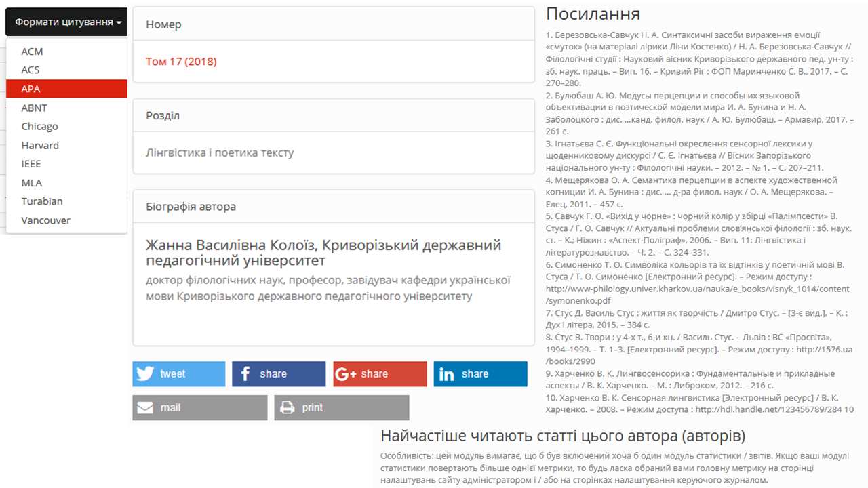Pick ABNT from citation list

tap(34, 108)
